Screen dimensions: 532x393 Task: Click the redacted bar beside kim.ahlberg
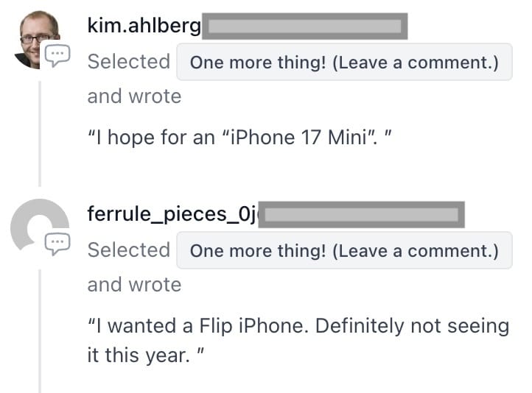(304, 26)
